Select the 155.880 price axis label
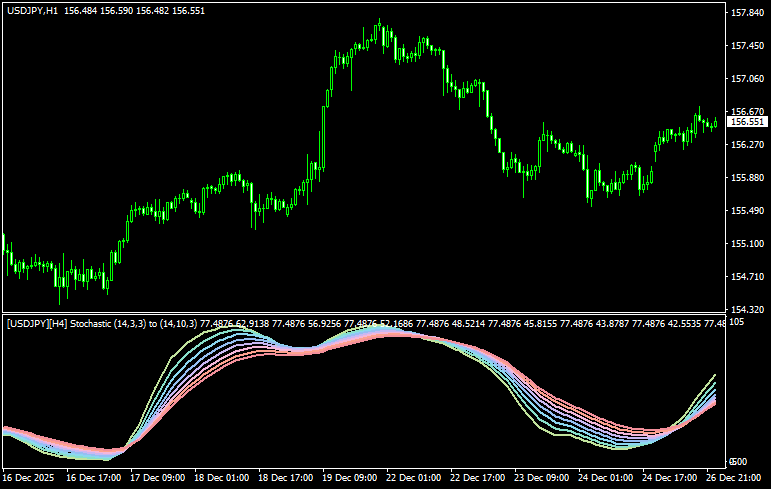Screen dimensions: 771x489 click(747, 178)
